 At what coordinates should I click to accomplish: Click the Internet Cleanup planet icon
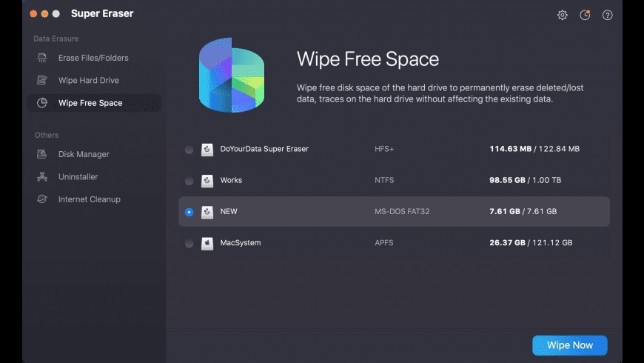(42, 199)
